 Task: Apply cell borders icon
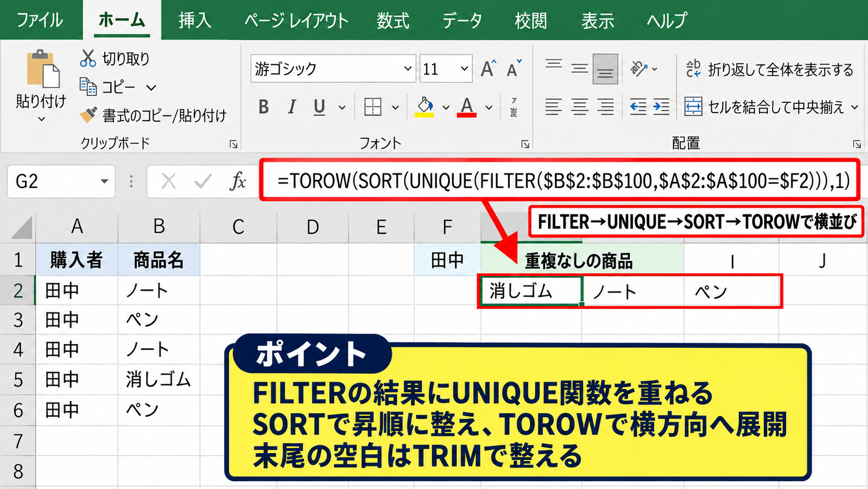point(373,107)
